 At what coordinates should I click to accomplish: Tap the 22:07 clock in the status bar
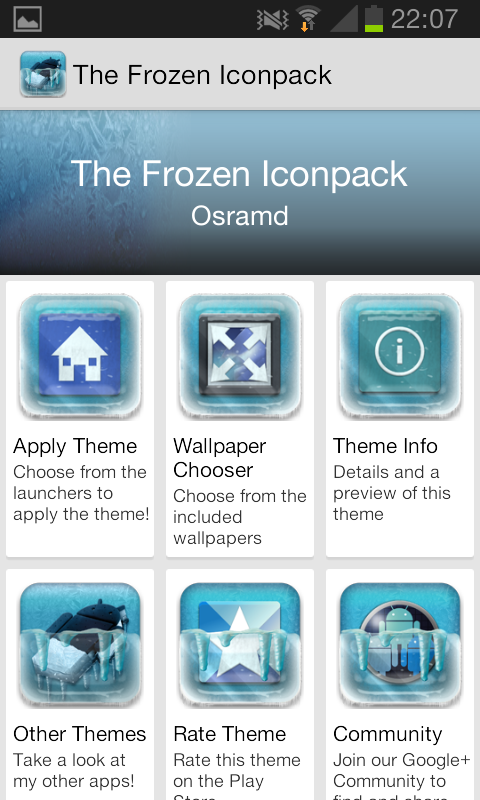click(x=424, y=19)
